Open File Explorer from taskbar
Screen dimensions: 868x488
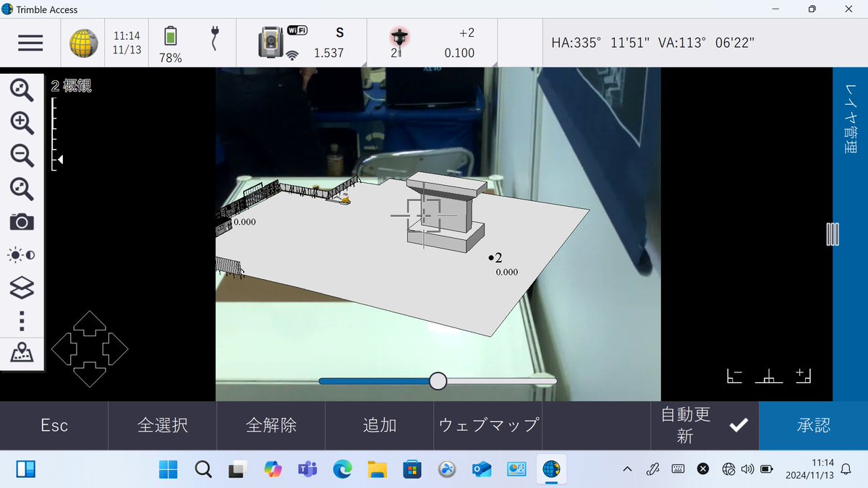[377, 469]
